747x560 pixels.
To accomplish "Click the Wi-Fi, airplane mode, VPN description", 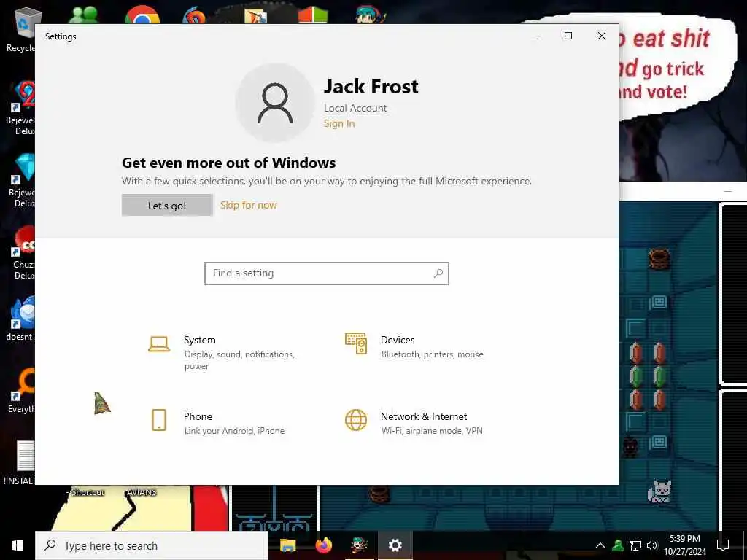I will pyautogui.click(x=432, y=431).
